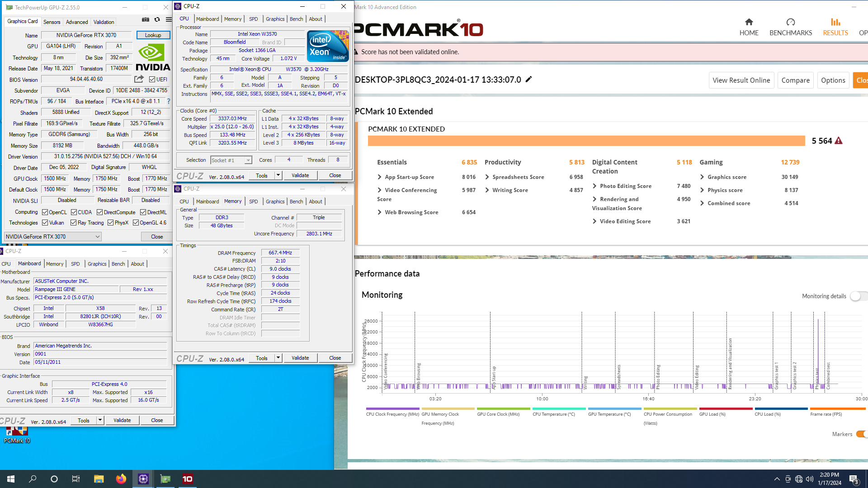Image resolution: width=868 pixels, height=488 pixels.
Task: Click the NVIDIA logo in GPU-Z
Action: click(153, 57)
